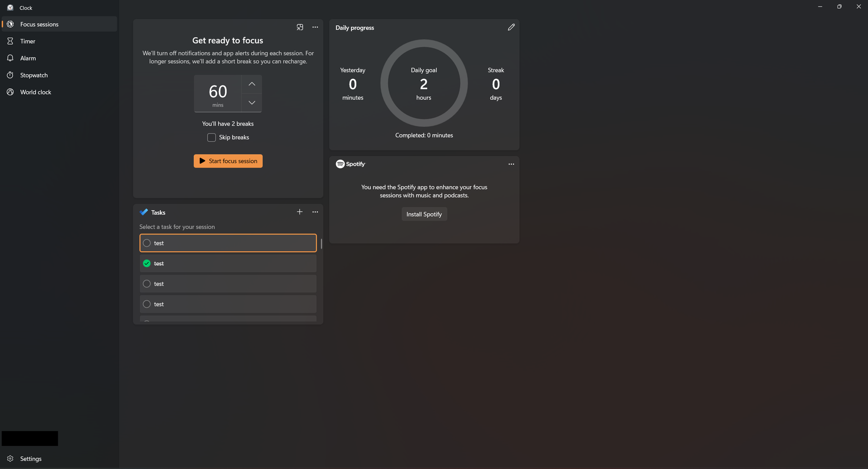Viewport: 868px width, 469px height.
Task: Open Spotify panel more options
Action: [x=511, y=164]
